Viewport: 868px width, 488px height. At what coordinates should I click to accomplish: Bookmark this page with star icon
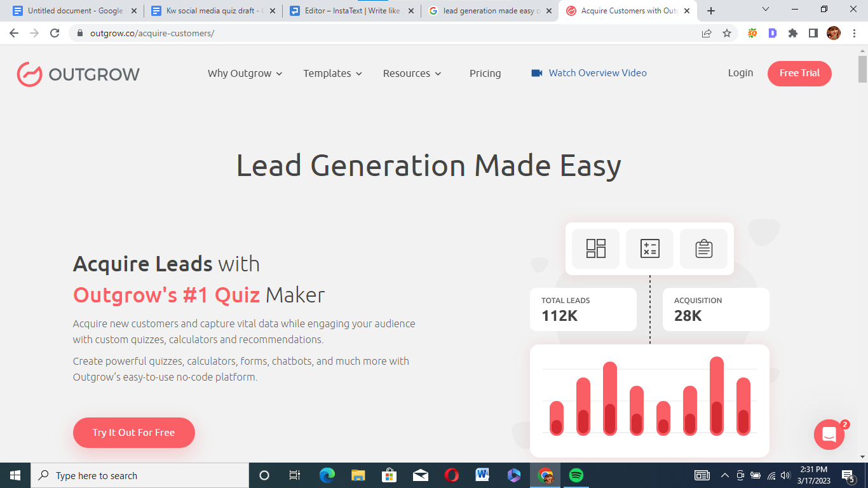point(727,33)
